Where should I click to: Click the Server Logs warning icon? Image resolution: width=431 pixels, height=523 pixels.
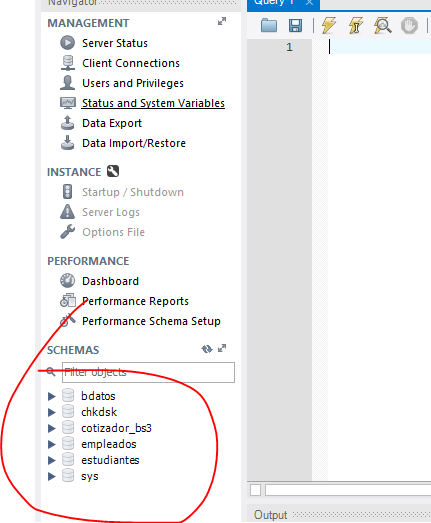pyautogui.click(x=67, y=211)
